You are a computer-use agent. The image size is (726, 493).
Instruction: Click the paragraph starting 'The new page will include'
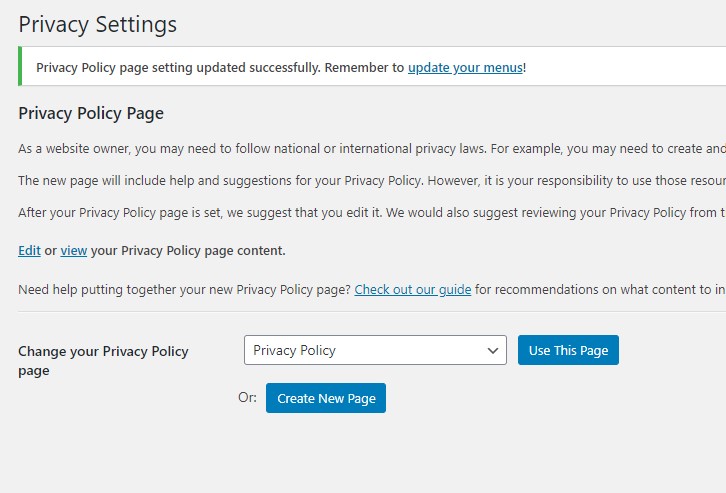pos(372,181)
